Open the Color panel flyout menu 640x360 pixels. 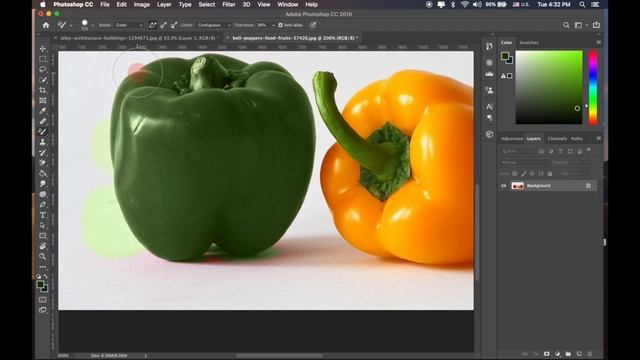click(x=598, y=42)
